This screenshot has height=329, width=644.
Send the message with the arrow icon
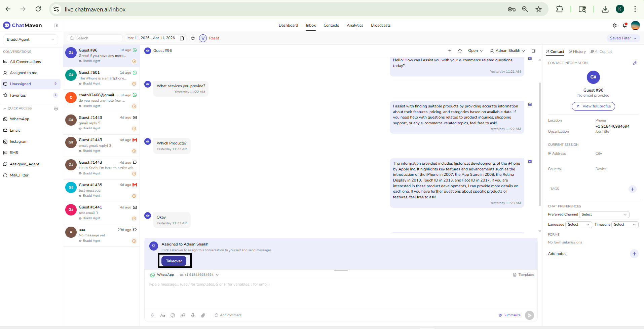click(x=529, y=315)
